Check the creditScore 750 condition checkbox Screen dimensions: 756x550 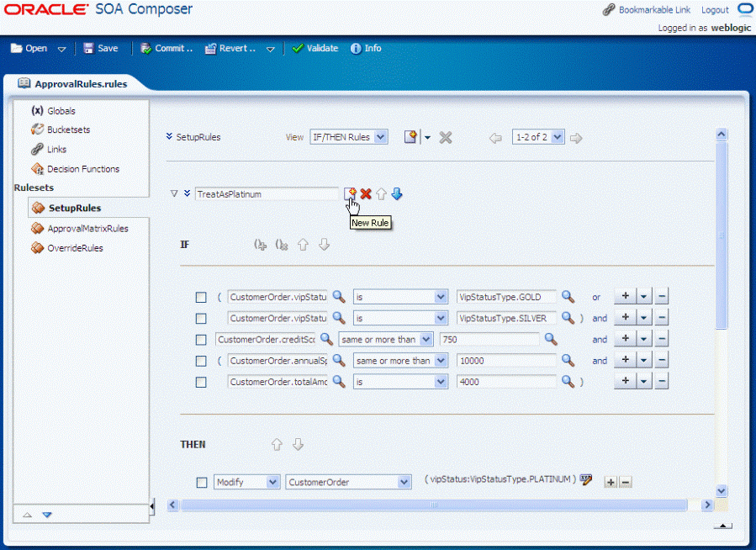(201, 340)
